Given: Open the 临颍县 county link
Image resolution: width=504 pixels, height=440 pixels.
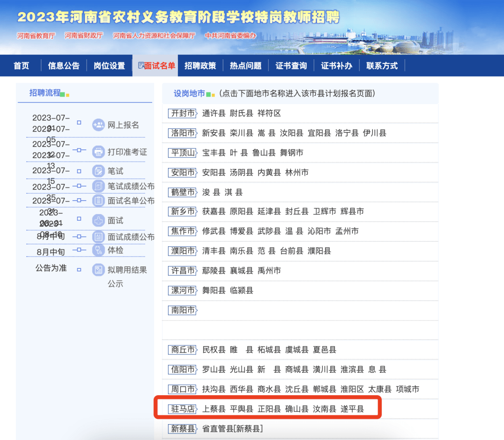Looking at the screenshot, I should tap(241, 291).
